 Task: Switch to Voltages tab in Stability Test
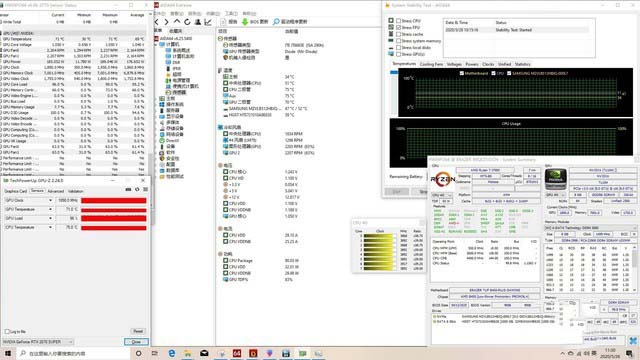[x=454, y=64]
